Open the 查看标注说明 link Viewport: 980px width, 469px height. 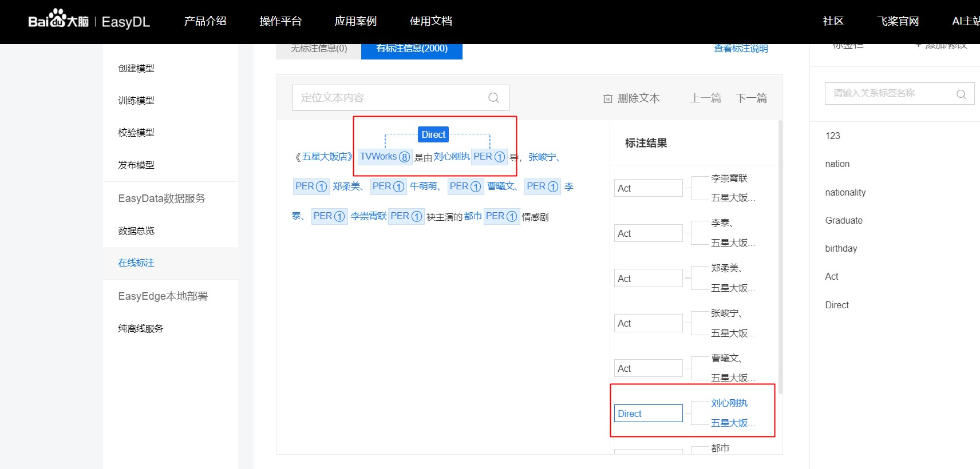741,49
